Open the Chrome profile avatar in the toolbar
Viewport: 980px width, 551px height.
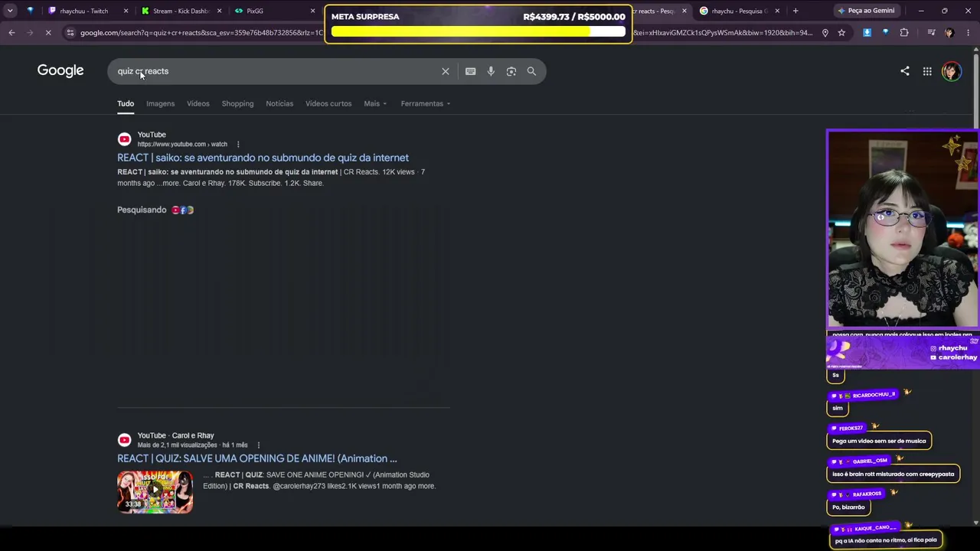pyautogui.click(x=949, y=33)
